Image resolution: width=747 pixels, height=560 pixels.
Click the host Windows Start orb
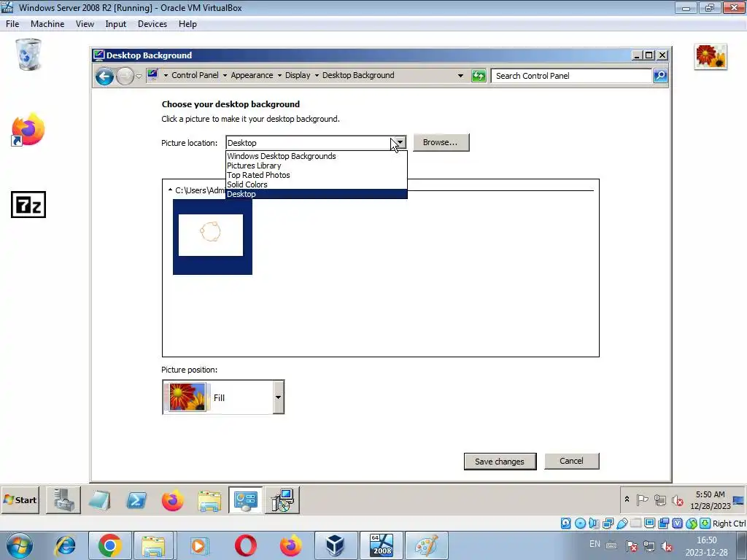click(20, 545)
